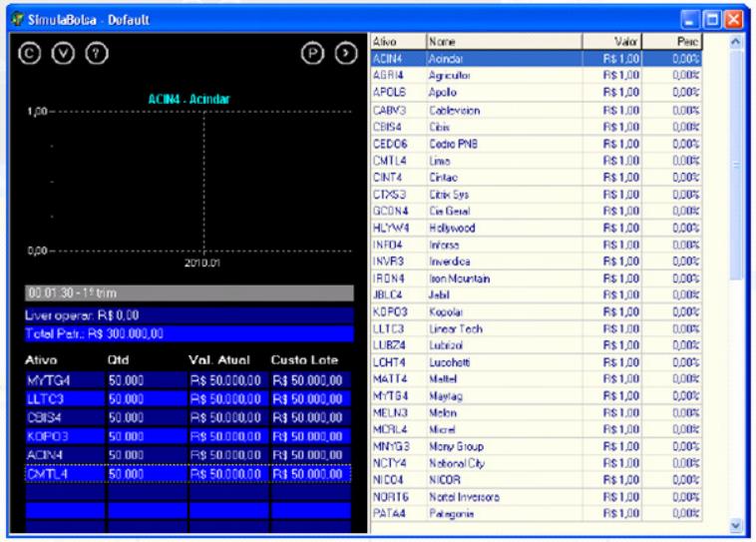Sort list by Ativo column header

coord(399,42)
